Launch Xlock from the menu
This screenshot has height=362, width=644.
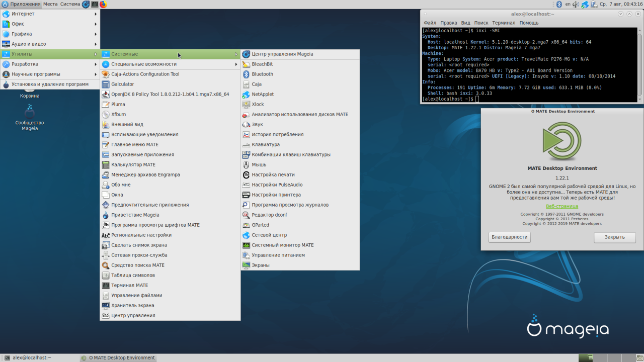coord(300,104)
